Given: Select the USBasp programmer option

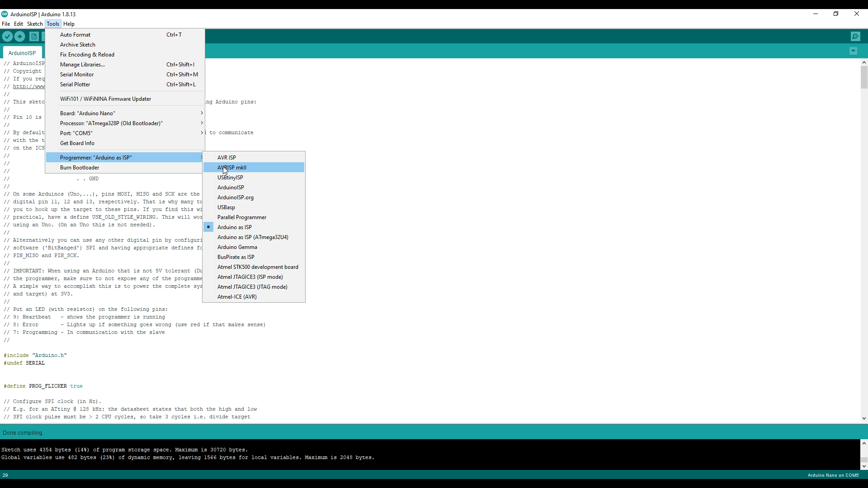Looking at the screenshot, I should [226, 207].
